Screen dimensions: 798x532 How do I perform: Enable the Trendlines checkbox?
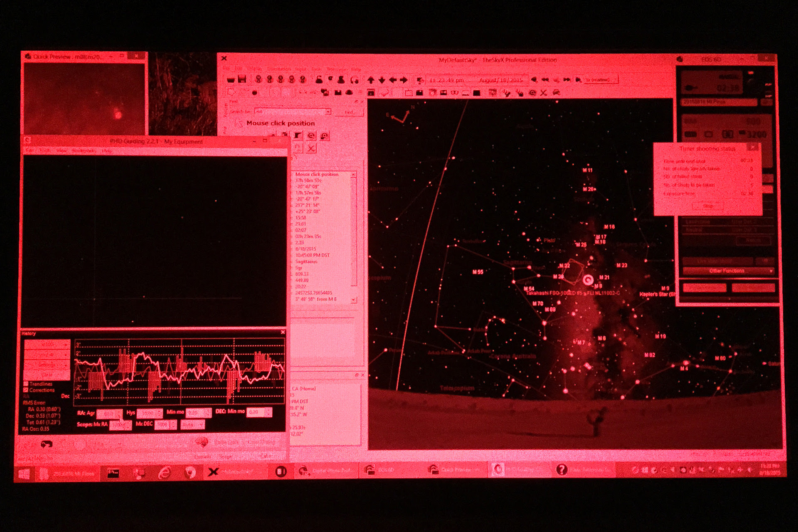(26, 384)
